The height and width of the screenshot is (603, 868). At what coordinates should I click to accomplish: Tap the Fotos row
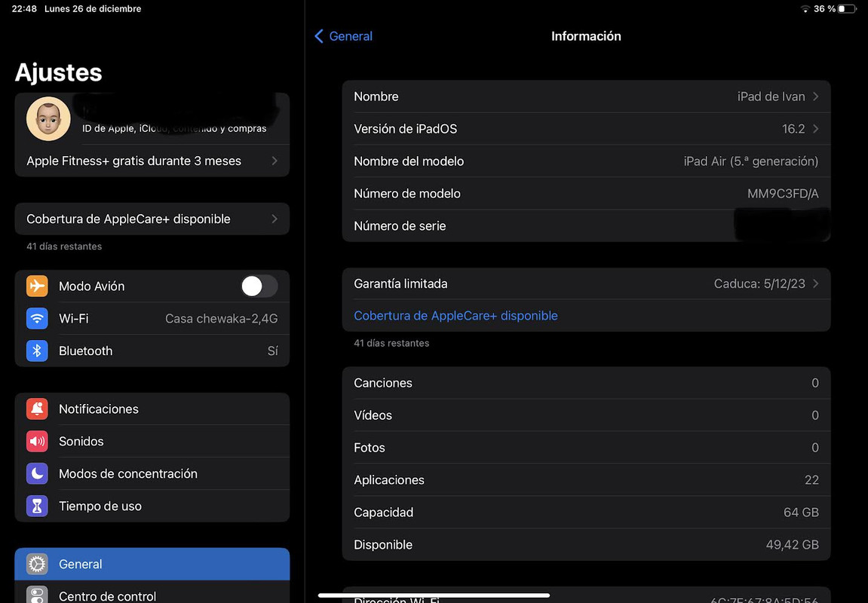586,448
